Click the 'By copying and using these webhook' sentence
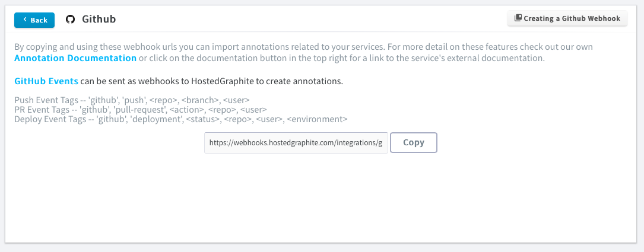The image size is (644, 252). click(83, 47)
